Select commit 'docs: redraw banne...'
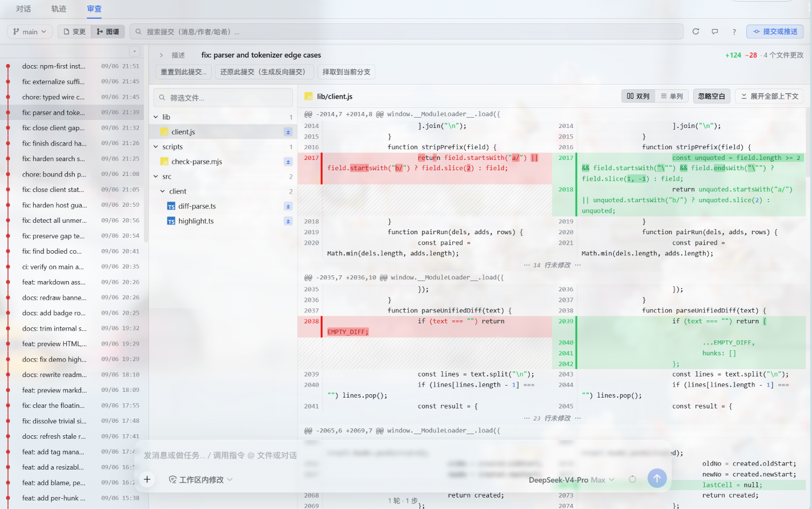Viewport: 812px width, 509px height. click(x=72, y=298)
